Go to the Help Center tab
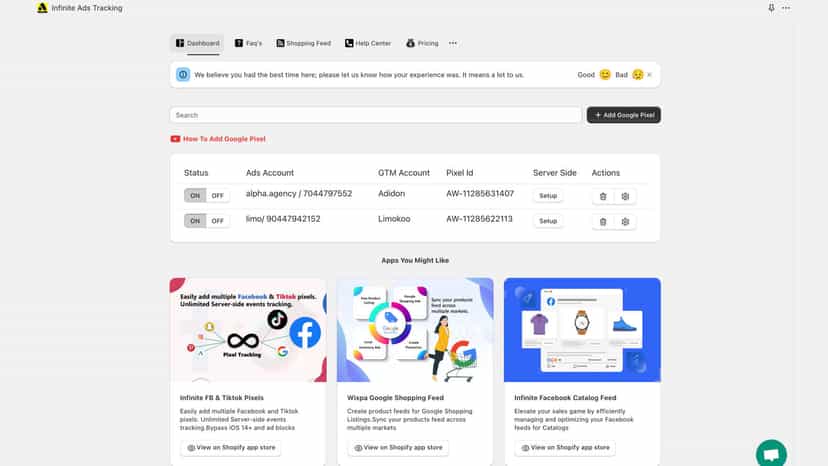The image size is (828, 466). (x=368, y=43)
